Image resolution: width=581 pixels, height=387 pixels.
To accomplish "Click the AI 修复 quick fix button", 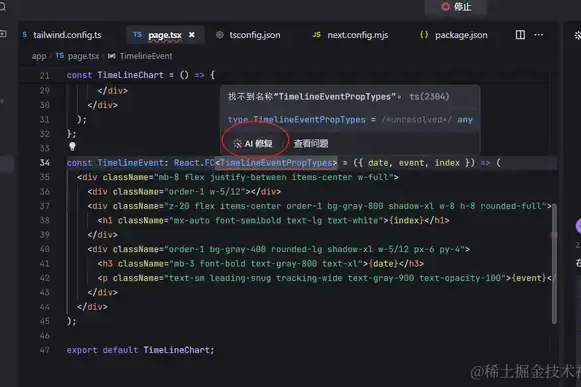I will 253,143.
